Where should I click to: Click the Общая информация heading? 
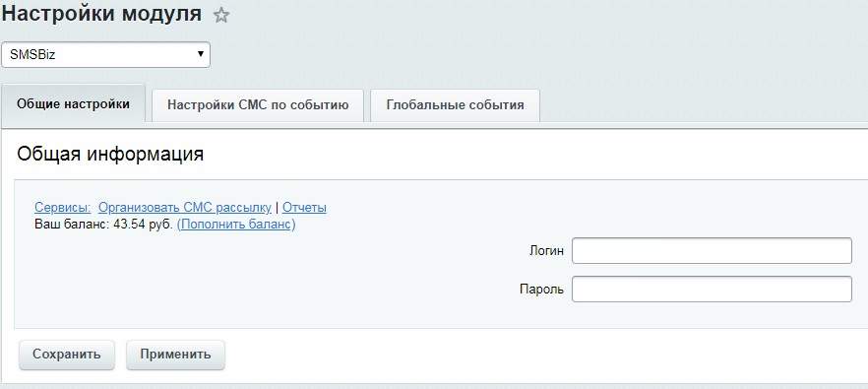(110, 154)
